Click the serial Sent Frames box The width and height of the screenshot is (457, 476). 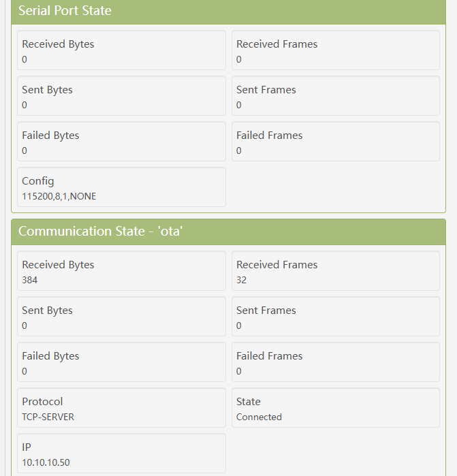[x=336, y=96]
